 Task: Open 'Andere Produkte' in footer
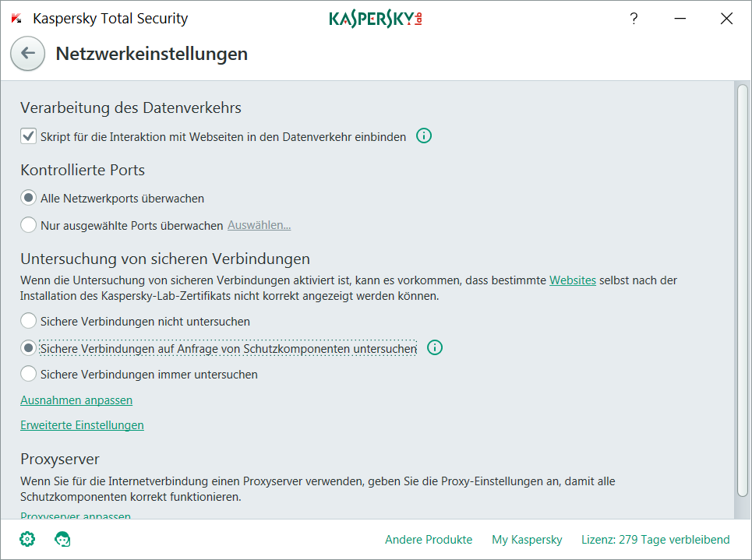tap(429, 540)
